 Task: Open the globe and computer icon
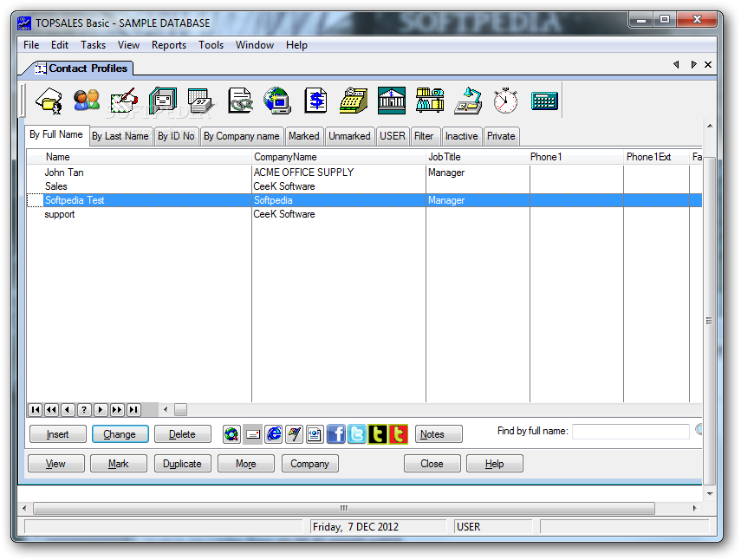pyautogui.click(x=278, y=101)
